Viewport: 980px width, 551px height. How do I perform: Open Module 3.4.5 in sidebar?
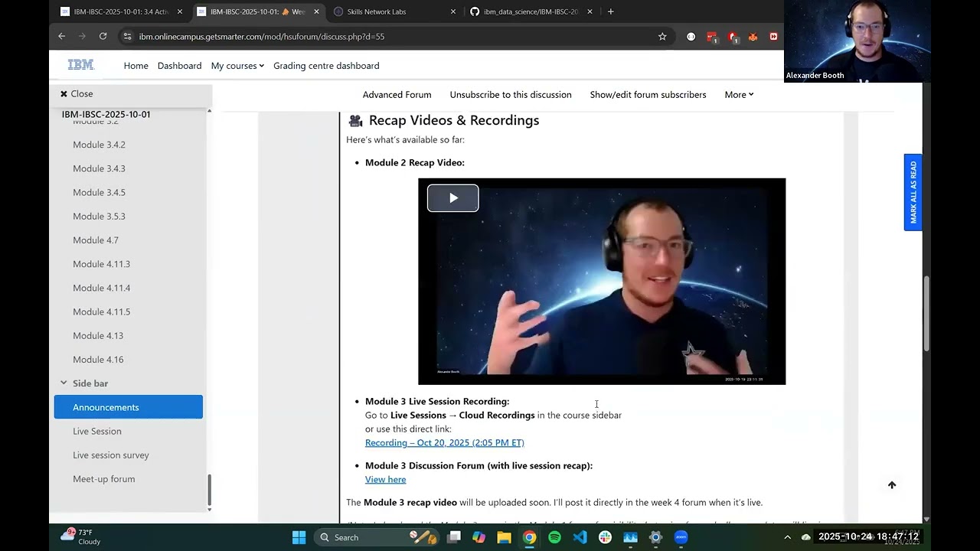[x=99, y=192]
